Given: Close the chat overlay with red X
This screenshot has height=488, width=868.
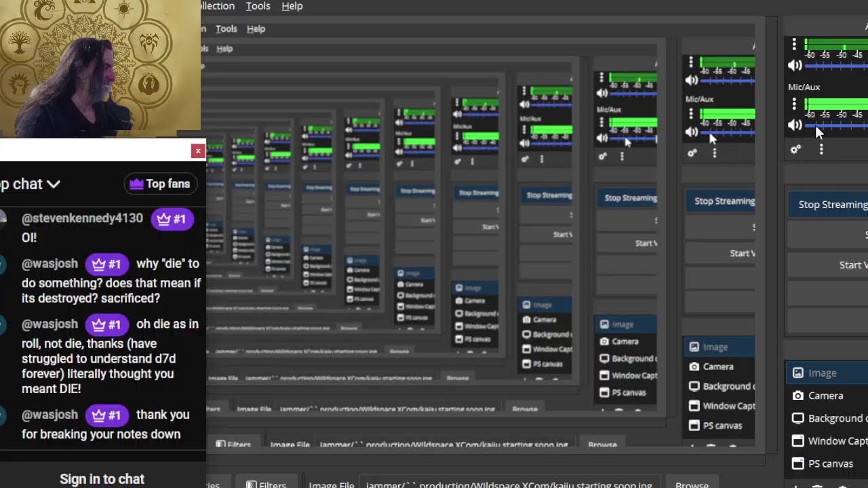Looking at the screenshot, I should 198,151.
